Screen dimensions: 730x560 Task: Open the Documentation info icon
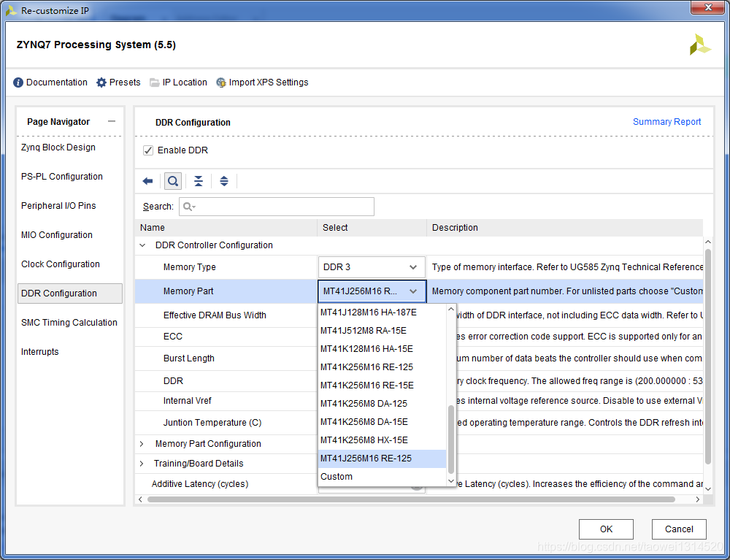coord(18,83)
